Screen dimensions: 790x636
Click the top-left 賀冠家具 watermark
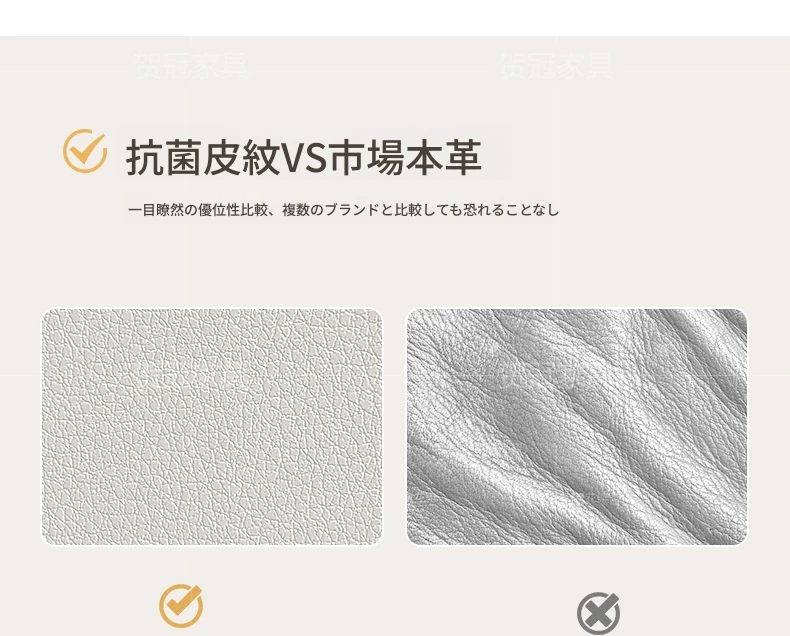(x=191, y=66)
